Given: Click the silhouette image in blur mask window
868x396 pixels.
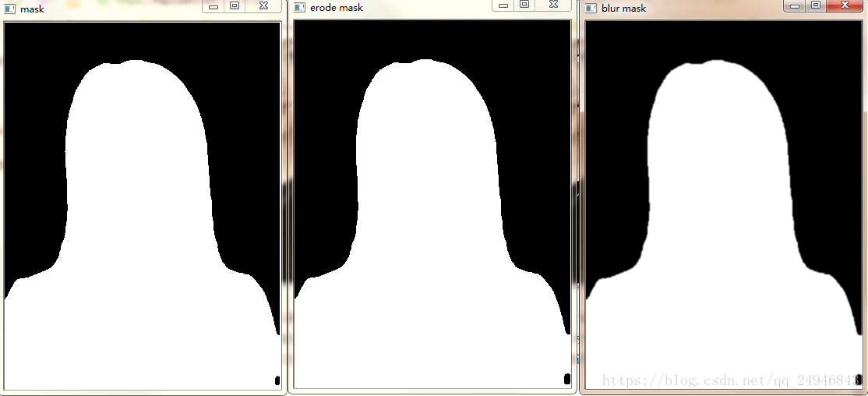Looking at the screenshot, I should click(x=724, y=204).
